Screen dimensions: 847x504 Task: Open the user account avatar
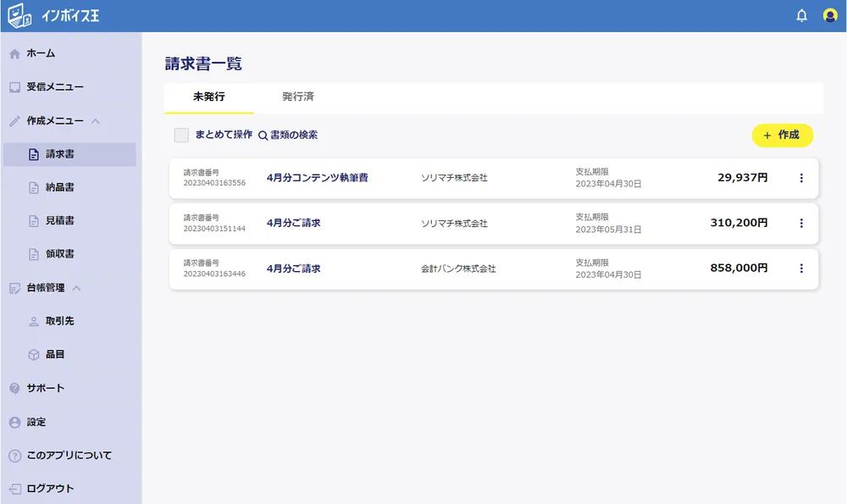click(x=830, y=15)
